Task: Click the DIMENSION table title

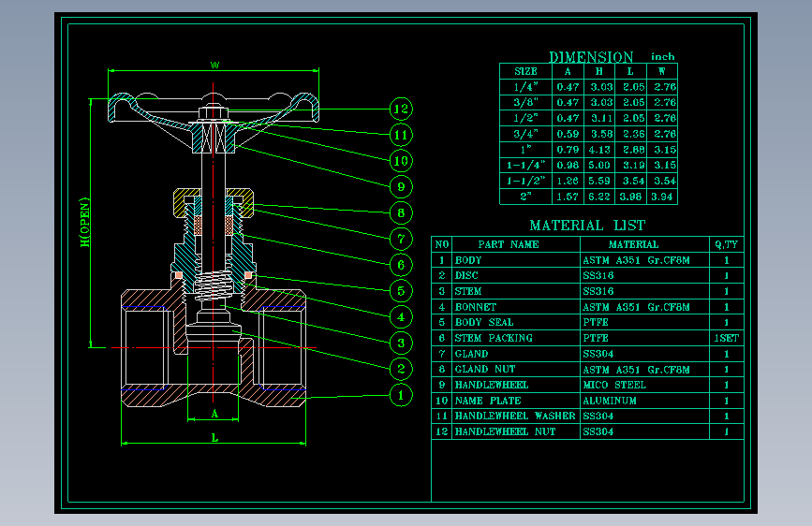Action: [591, 56]
